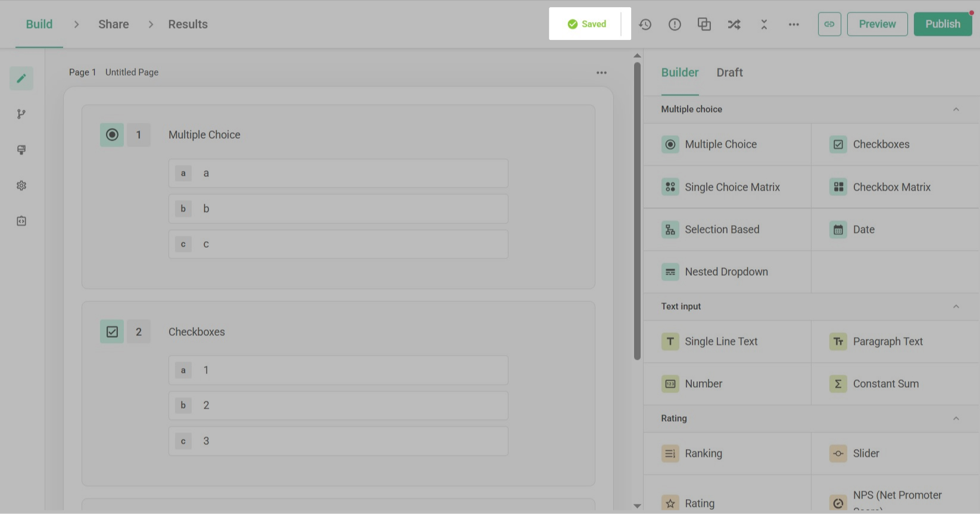Screen dimensions: 980x514
Task: Go to the Share step
Action: tap(114, 24)
